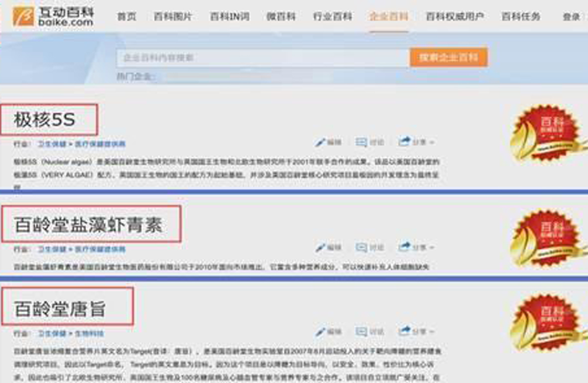Image resolution: width=588 pixels, height=383 pixels.
Task: Click the 卫生保健 industry link under 极核5S
Action: pos(52,144)
